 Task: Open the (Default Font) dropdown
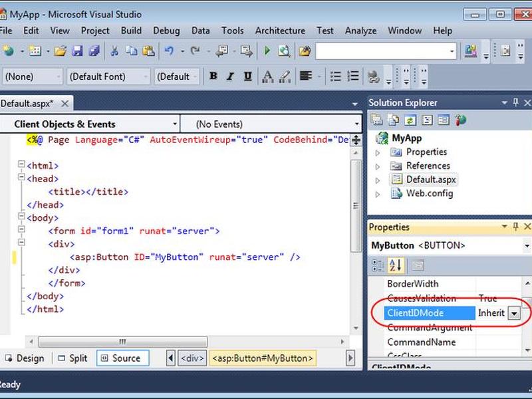click(x=108, y=76)
